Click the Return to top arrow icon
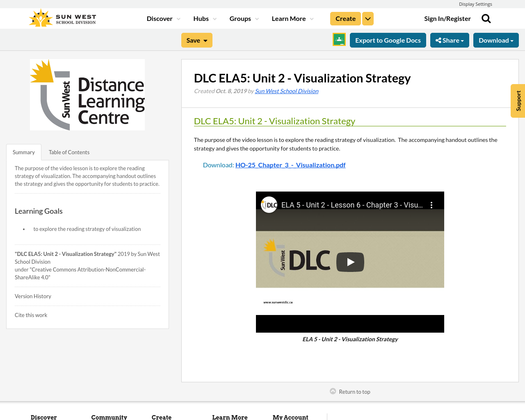This screenshot has height=420, width=525. (x=332, y=391)
